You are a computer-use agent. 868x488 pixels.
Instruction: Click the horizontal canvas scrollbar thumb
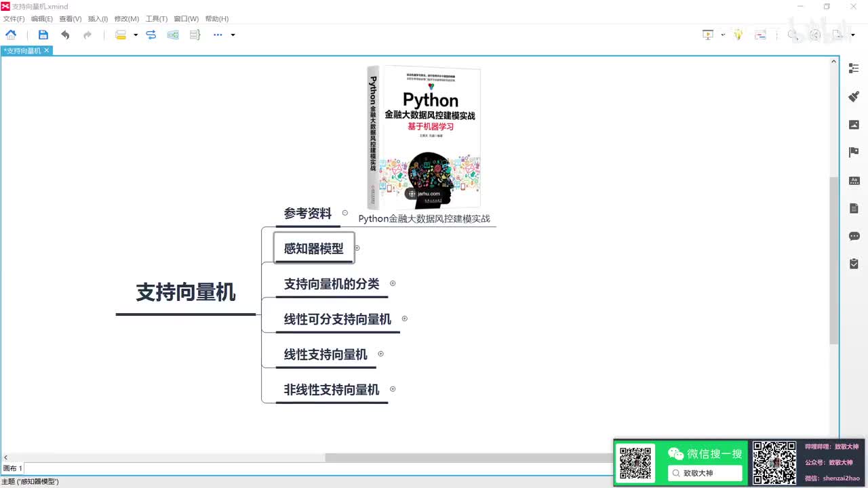pyautogui.click(x=469, y=458)
